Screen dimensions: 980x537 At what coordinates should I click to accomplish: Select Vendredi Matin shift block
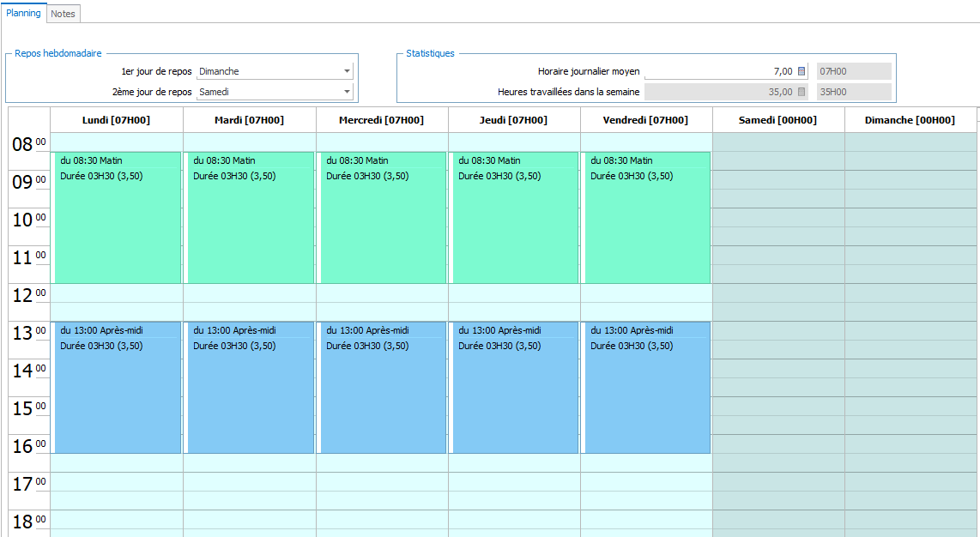click(x=646, y=217)
